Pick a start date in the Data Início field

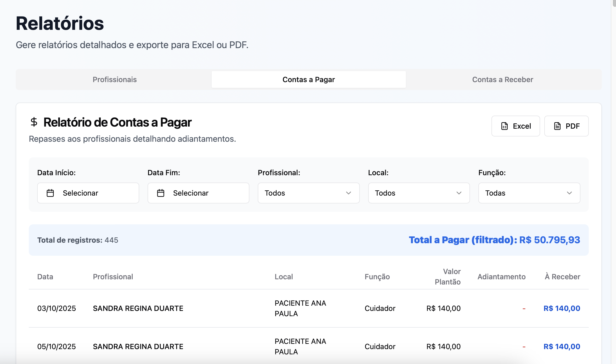tap(88, 193)
